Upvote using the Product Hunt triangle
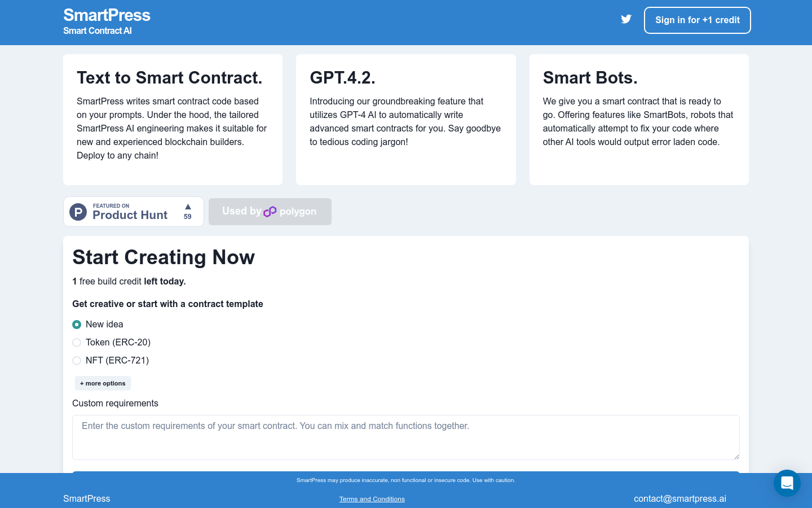Screen dimensions: 812x508 (188, 207)
